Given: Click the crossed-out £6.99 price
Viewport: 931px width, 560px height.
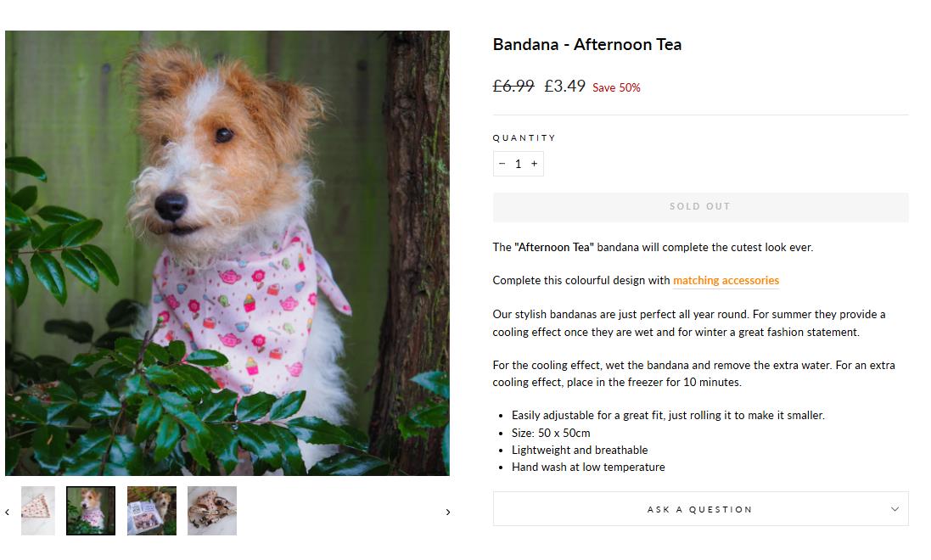Looking at the screenshot, I should pos(513,86).
